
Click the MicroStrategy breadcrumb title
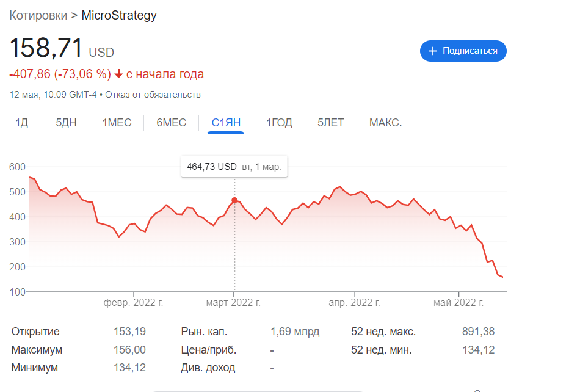pyautogui.click(x=119, y=15)
